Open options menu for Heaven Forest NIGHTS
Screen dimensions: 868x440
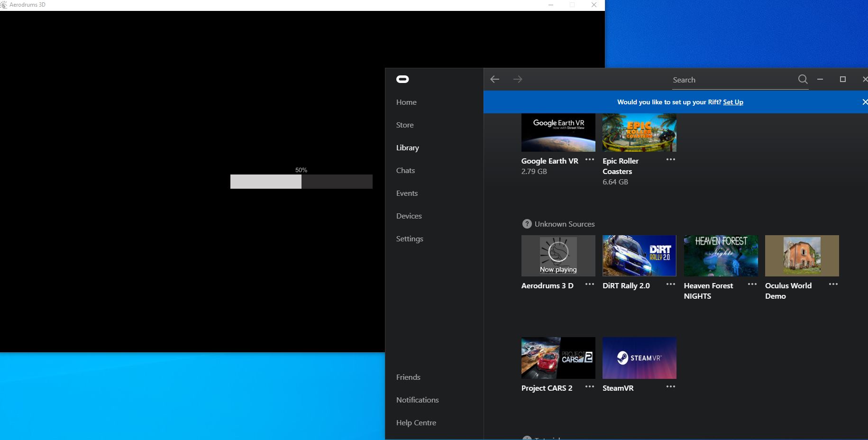tap(752, 284)
